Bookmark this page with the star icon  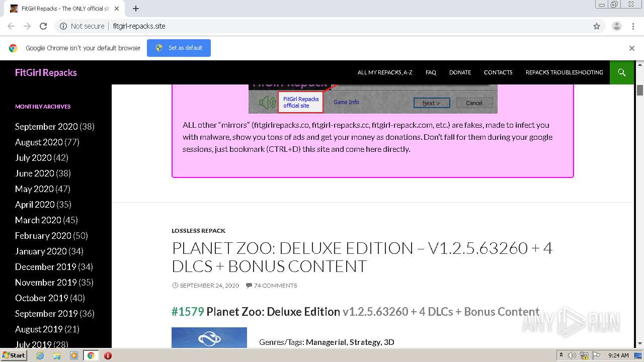click(x=597, y=26)
